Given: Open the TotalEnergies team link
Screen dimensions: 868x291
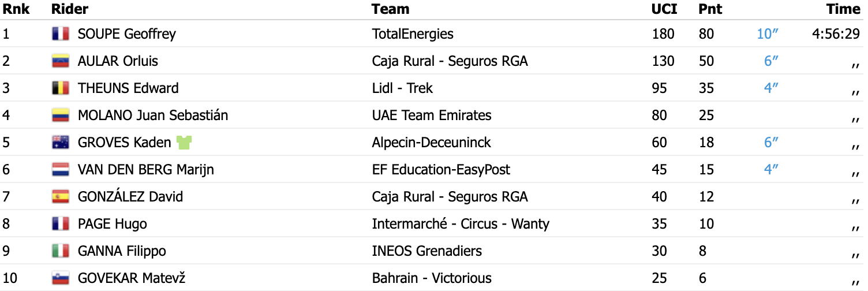Looking at the screenshot, I should [x=413, y=34].
